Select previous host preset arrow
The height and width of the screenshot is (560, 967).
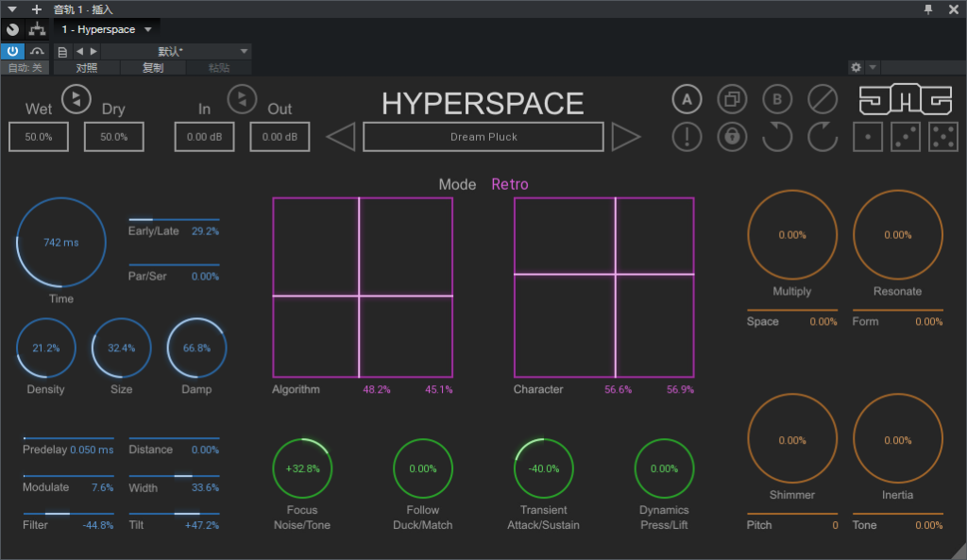click(79, 51)
